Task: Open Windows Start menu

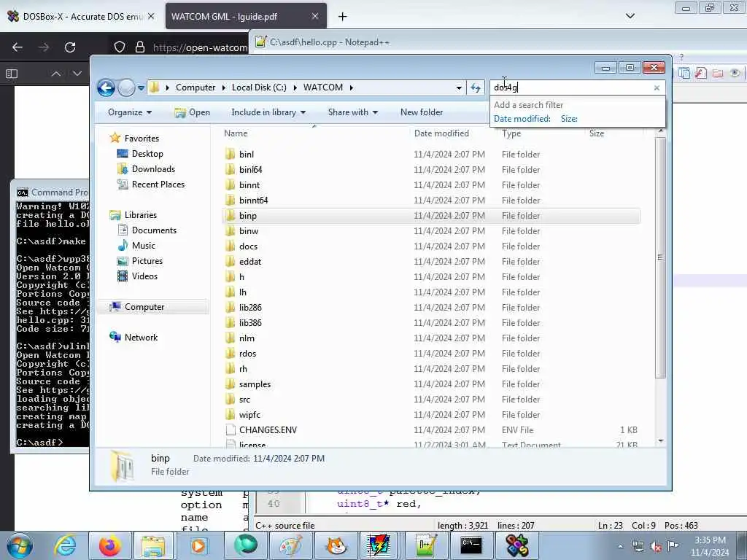Action: (x=20, y=545)
